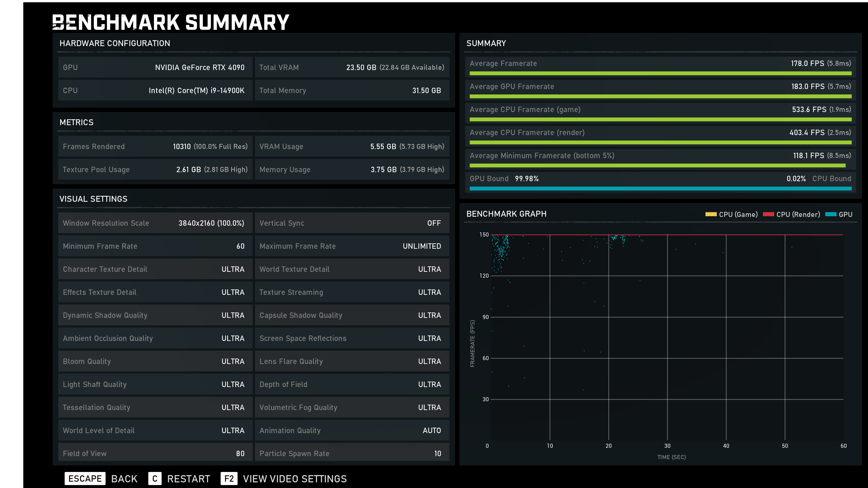Restart the benchmark via RESTART
The height and width of the screenshot is (488, 868).
coord(189,479)
